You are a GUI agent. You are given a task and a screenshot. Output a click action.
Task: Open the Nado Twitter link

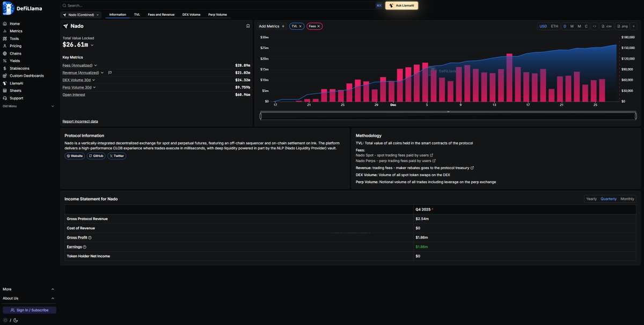(116, 156)
